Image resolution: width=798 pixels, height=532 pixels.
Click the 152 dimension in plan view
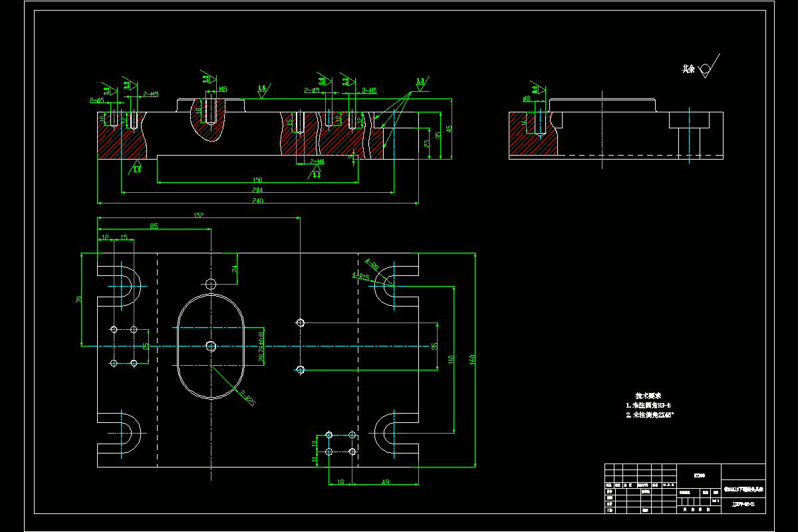(198, 215)
